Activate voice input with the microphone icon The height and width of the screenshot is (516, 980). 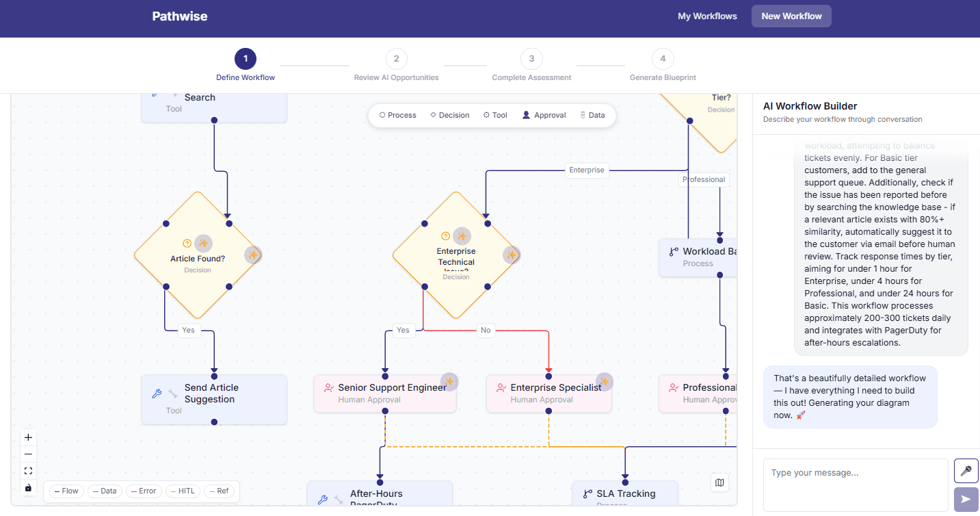[966, 471]
